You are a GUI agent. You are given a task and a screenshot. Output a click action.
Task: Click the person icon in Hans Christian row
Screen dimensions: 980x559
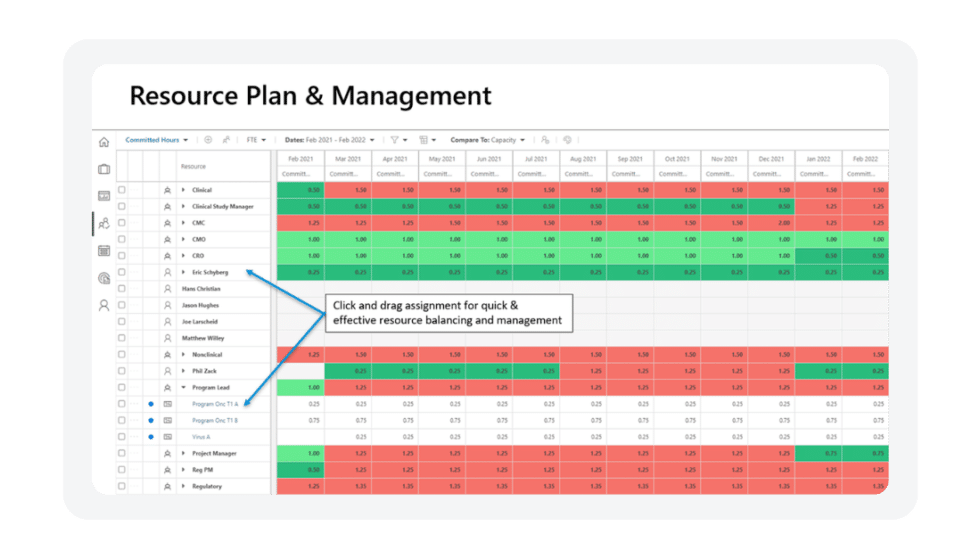(168, 289)
